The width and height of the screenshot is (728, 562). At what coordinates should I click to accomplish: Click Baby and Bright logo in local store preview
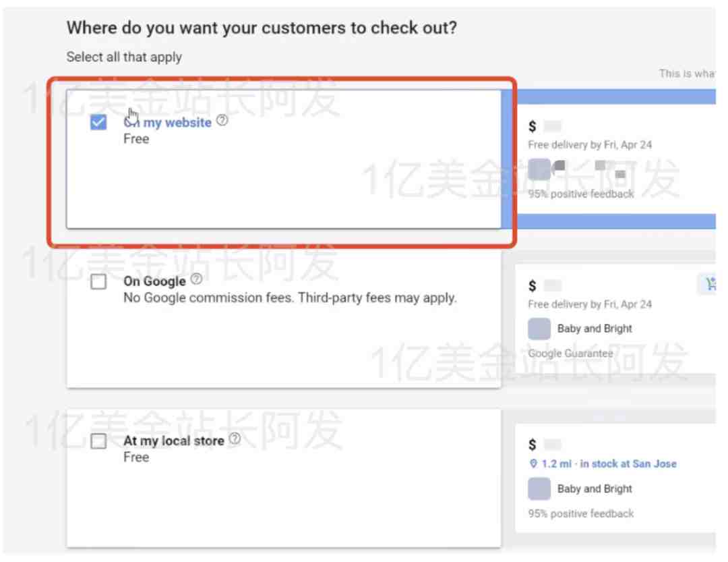coord(539,488)
